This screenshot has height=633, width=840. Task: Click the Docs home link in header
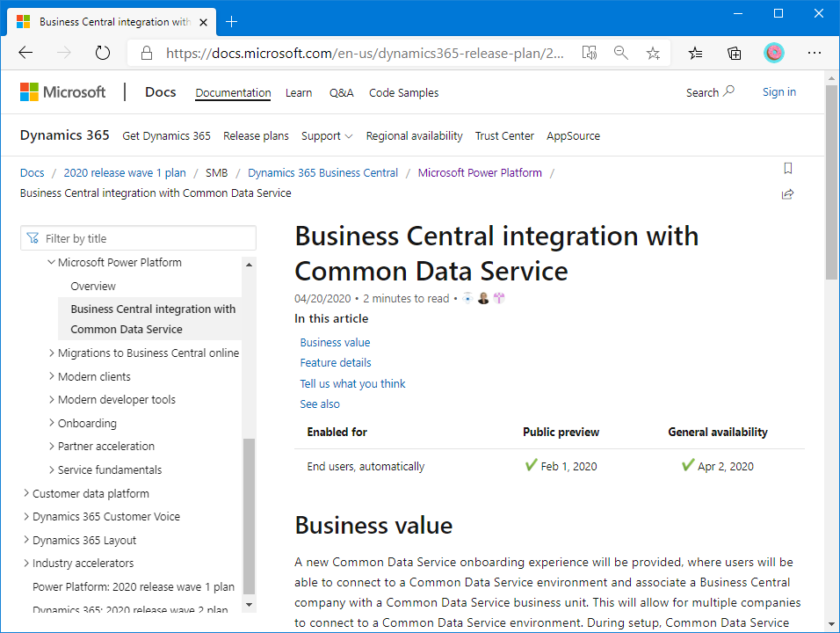160,92
